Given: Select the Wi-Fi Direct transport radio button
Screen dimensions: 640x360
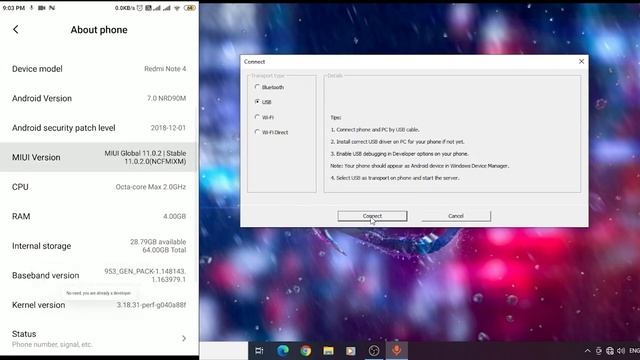Looking at the screenshot, I should point(257,132).
